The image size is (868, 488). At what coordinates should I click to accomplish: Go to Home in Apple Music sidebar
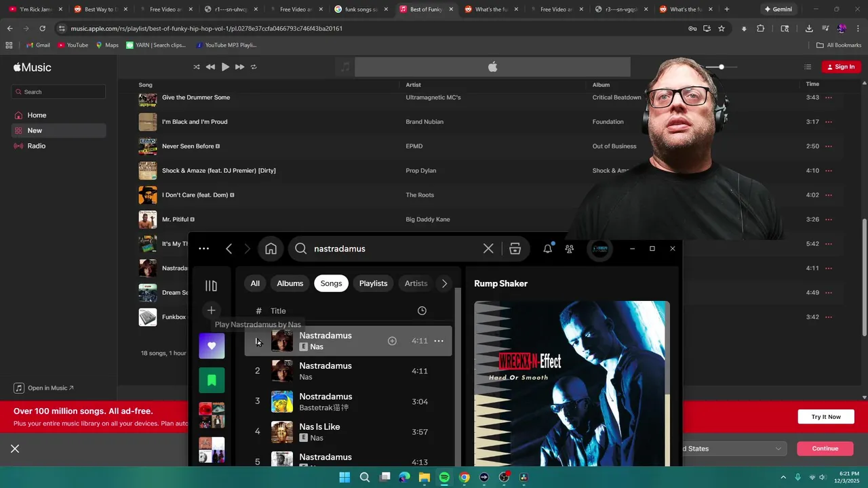[37, 115]
